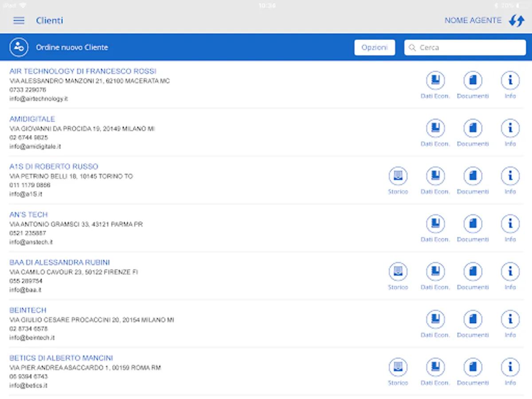
Task: Open Documenti for BAA DI ALESSANDRA RUBINI
Action: point(473,277)
